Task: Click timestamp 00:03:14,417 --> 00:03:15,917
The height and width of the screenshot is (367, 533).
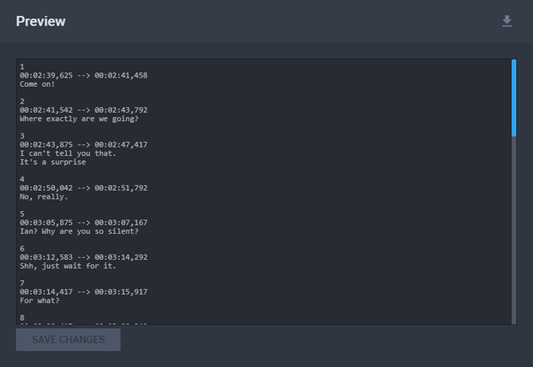Action: tap(84, 292)
